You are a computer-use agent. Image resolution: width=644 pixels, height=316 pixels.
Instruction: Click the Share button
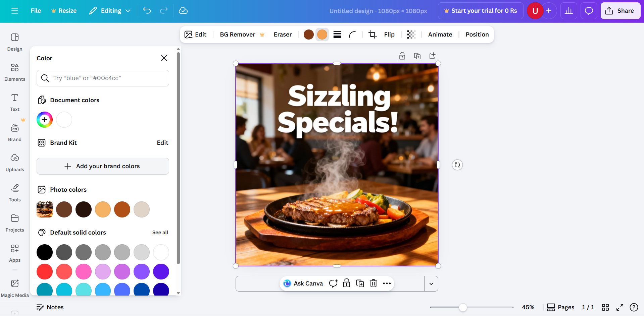pos(620,10)
